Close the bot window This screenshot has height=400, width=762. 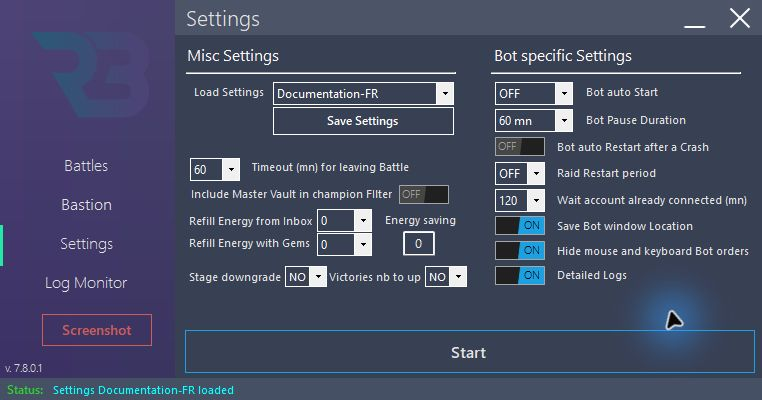(x=740, y=19)
